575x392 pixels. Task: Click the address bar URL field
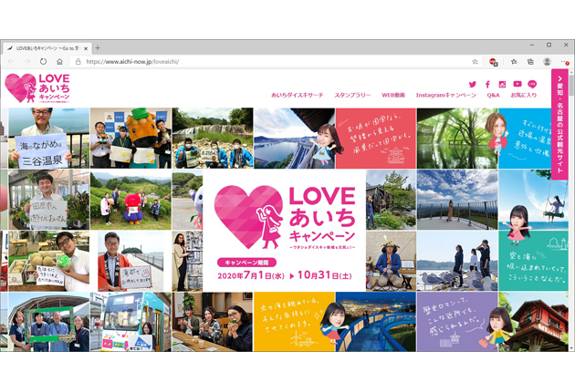pyautogui.click(x=271, y=62)
